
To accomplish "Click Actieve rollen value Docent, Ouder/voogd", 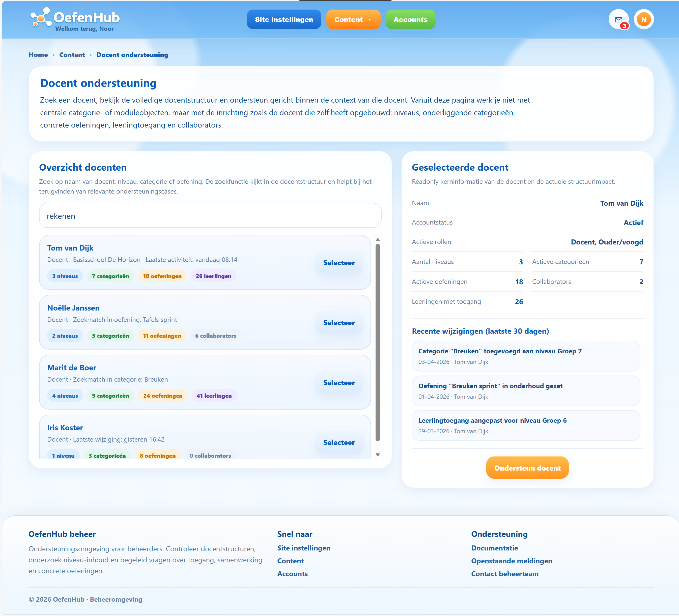I will click(607, 242).
